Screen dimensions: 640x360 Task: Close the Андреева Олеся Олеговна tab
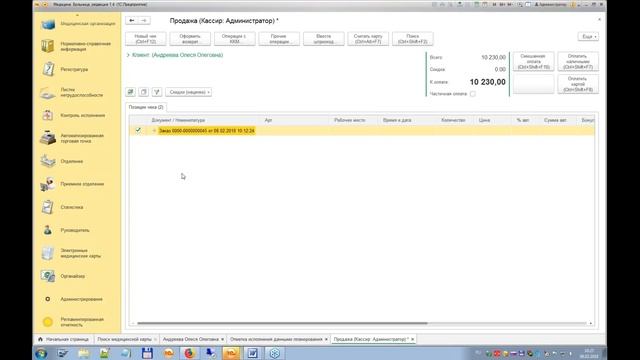222,339
